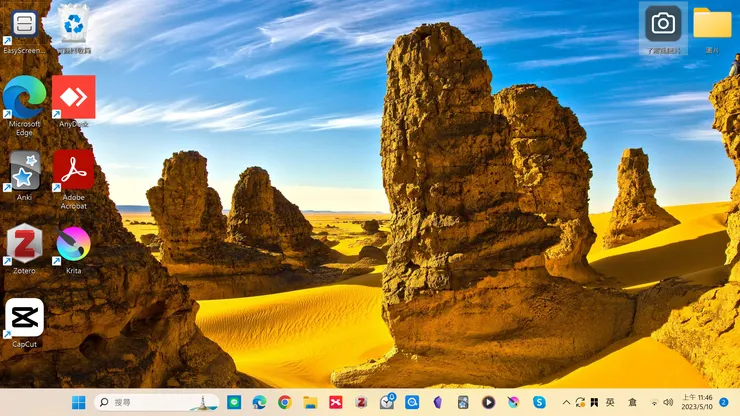Toggle the input language indicator 英
This screenshot has width=740, height=416.
[610, 402]
